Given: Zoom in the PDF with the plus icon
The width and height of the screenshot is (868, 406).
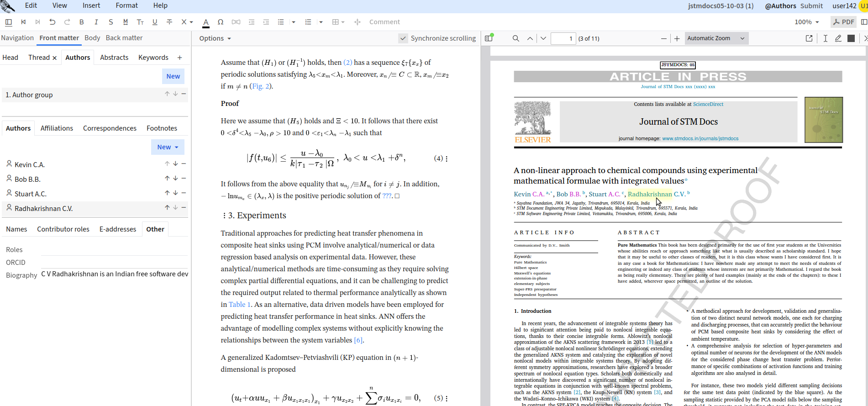Looking at the screenshot, I should [x=677, y=38].
